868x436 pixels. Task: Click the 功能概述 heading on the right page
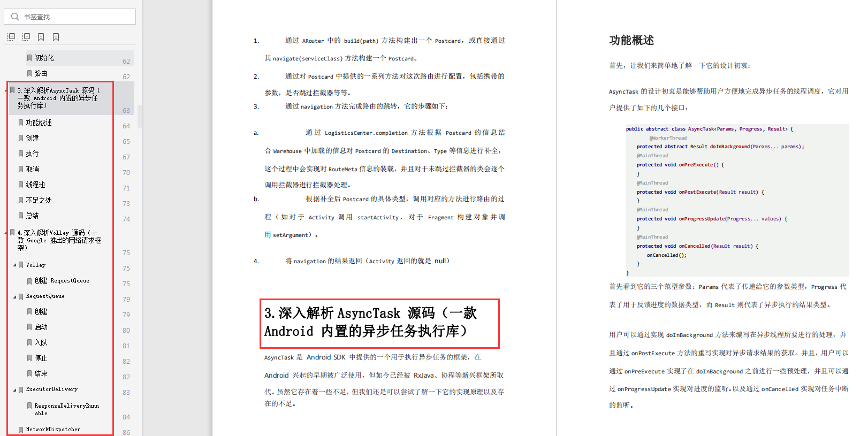click(631, 40)
